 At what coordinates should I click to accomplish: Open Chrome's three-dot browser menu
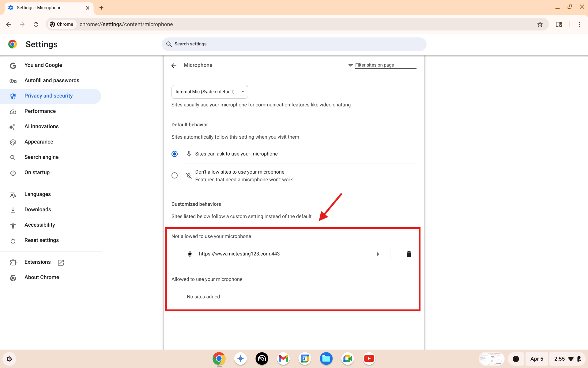[x=579, y=24]
